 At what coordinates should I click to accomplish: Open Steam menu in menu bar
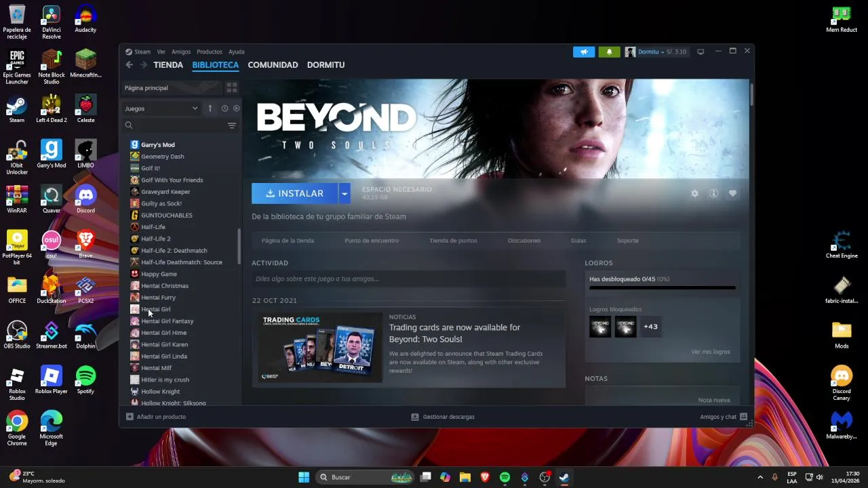click(x=142, y=52)
